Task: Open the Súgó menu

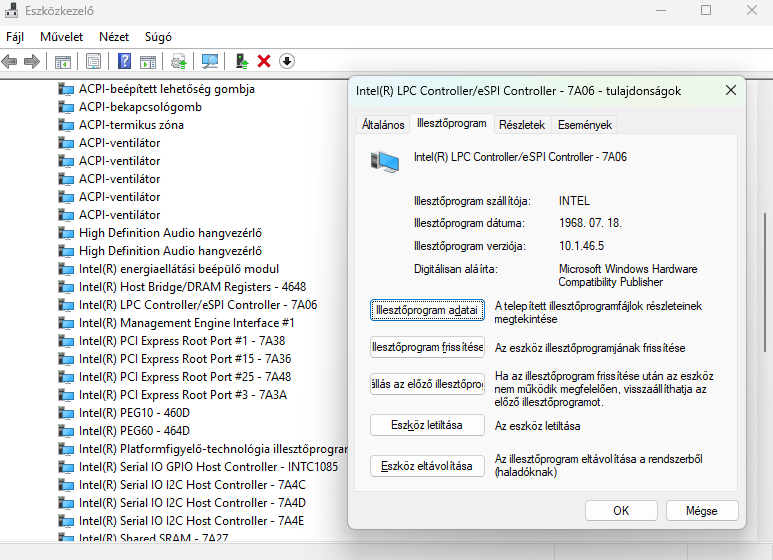Action: [158, 37]
